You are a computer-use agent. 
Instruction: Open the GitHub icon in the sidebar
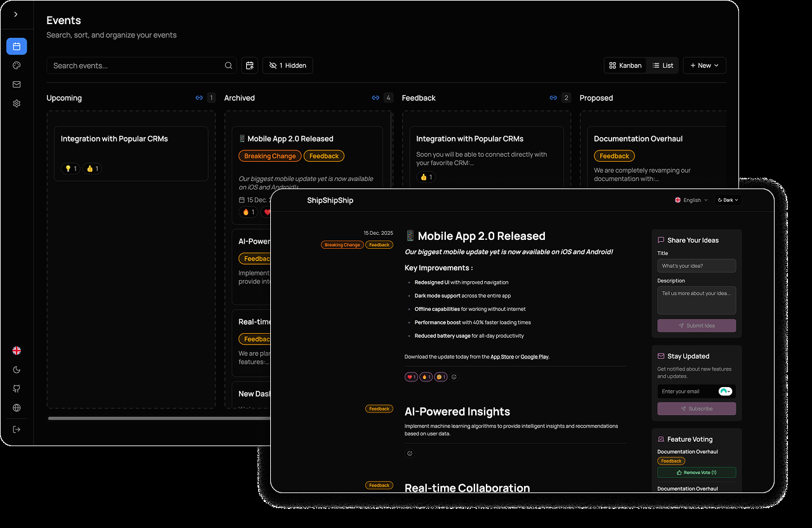pyautogui.click(x=16, y=388)
